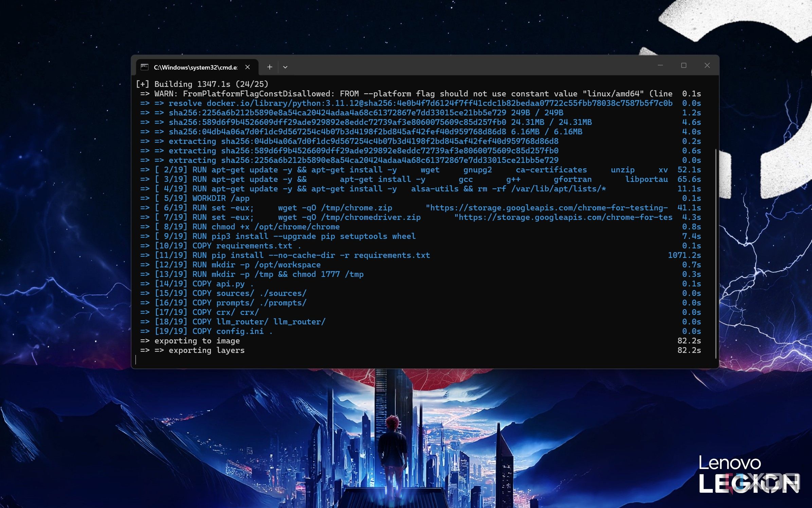Click the resolve docker.io python image line
The width and height of the screenshot is (812, 508).
(x=420, y=103)
